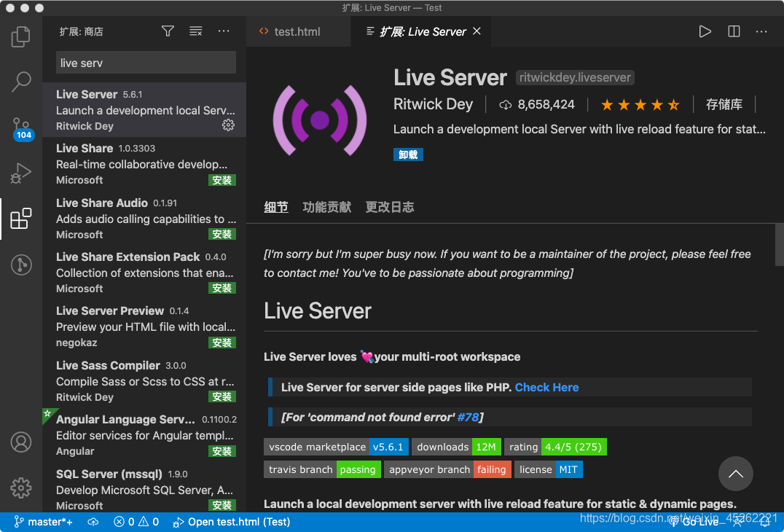This screenshot has width=784, height=532.
Task: Click the license MIT badge
Action: (x=549, y=469)
